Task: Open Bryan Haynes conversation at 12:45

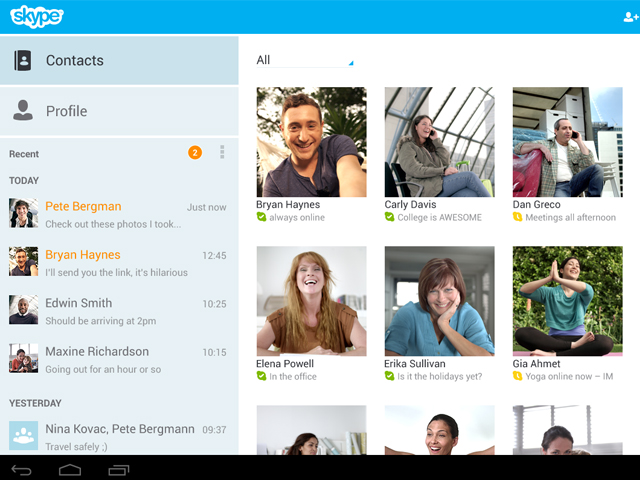Action: pyautogui.click(x=118, y=262)
